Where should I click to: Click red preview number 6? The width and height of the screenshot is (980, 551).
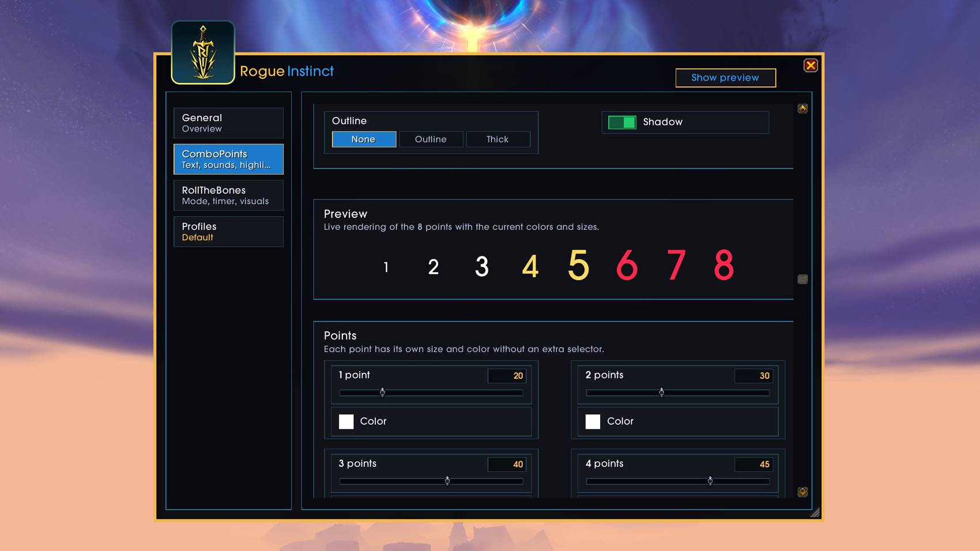(x=627, y=265)
